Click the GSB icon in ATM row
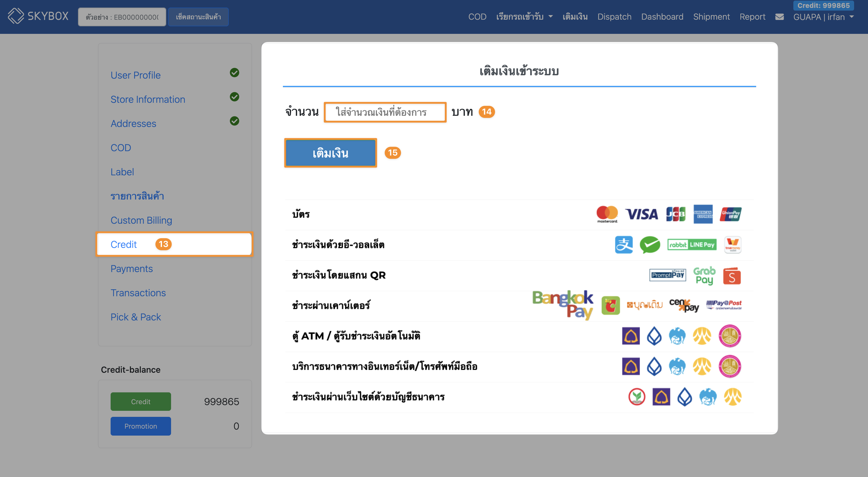This screenshot has width=868, height=477. 730,336
